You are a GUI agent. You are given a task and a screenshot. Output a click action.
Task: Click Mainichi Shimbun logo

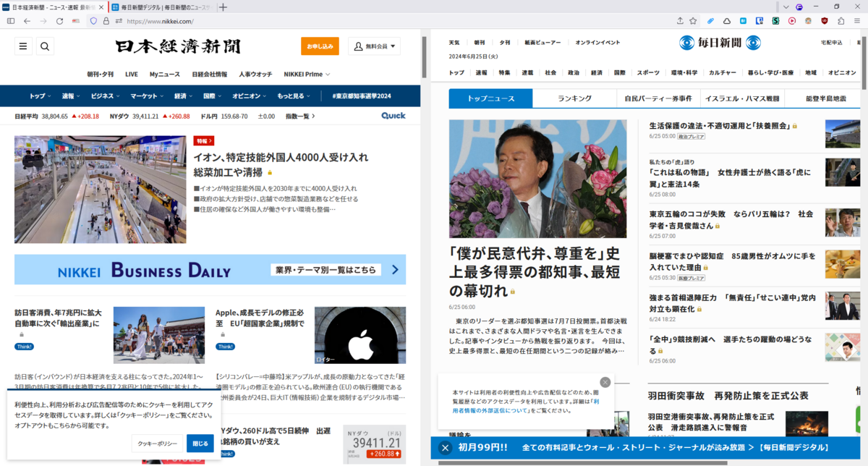pos(720,43)
